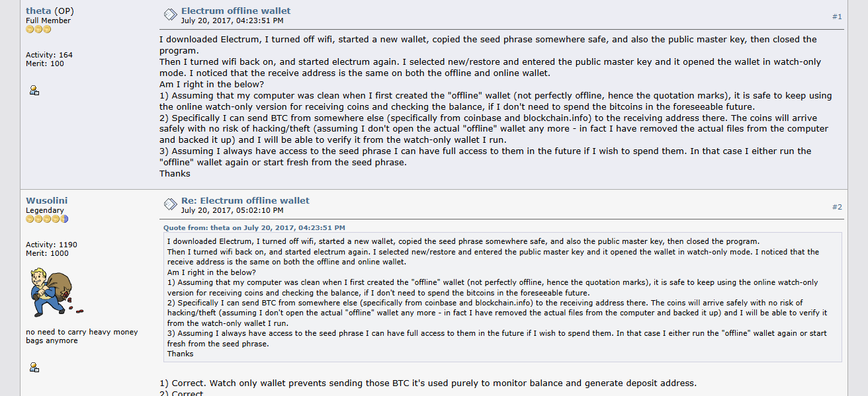
Task: Click theta's 'Merit: 100' text
Action: click(45, 63)
